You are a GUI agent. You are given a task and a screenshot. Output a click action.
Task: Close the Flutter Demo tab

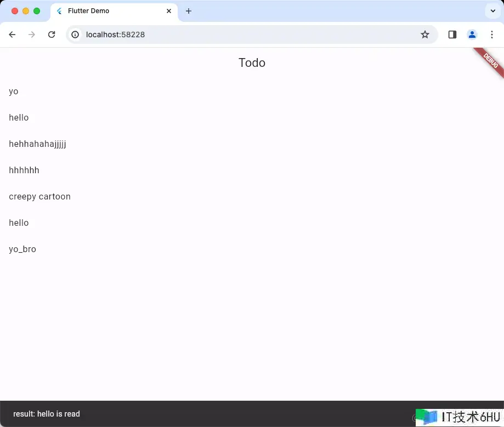(169, 11)
